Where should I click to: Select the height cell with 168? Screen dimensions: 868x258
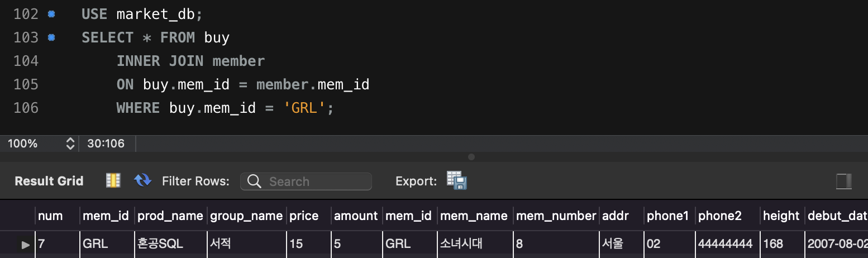pos(783,244)
